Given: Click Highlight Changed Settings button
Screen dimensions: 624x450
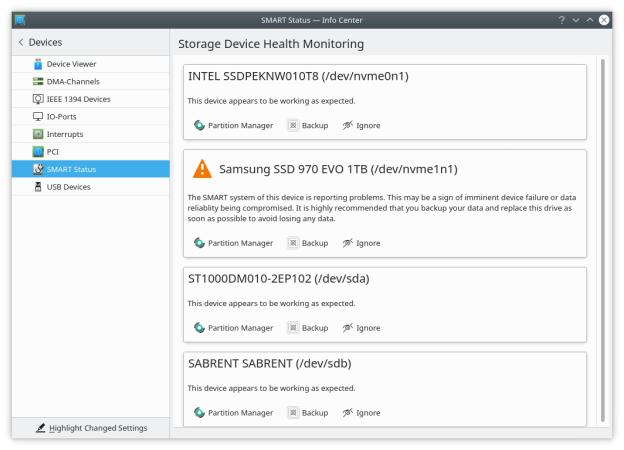Looking at the screenshot, I should click(x=91, y=428).
